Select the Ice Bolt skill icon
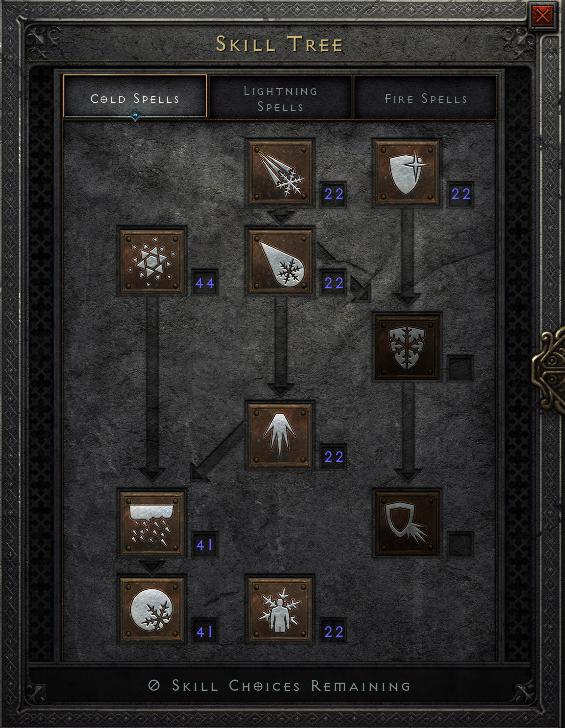Screen dimensions: 565x728 point(280,173)
